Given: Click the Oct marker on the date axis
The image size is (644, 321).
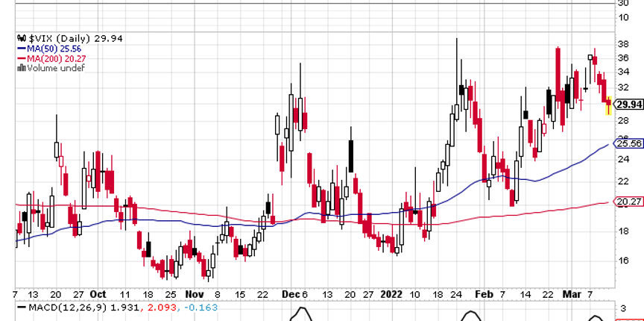Looking at the screenshot, I should (x=98, y=294).
